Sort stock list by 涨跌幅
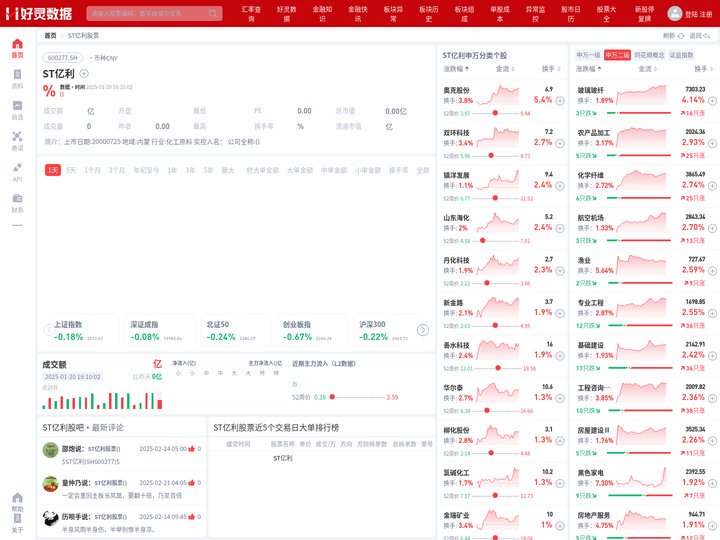720x540 pixels. 456,69
